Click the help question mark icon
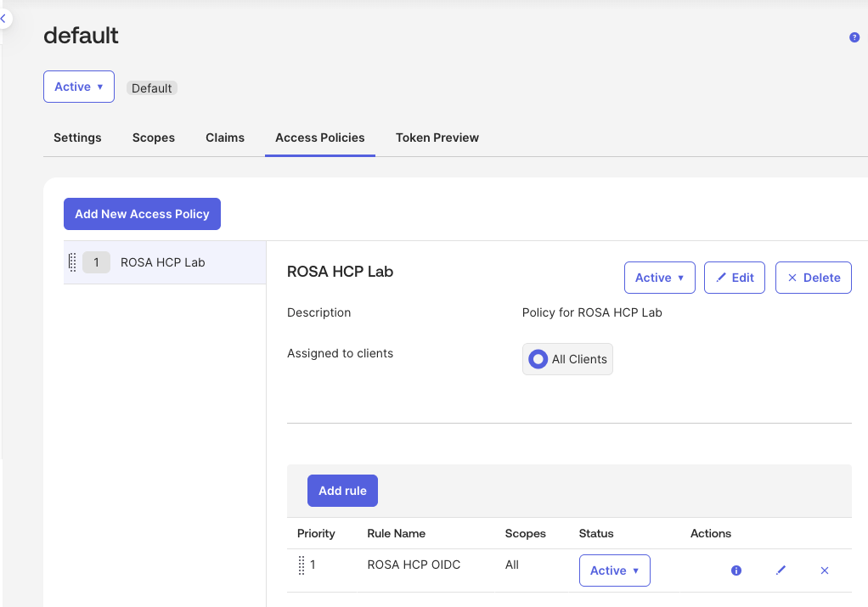Screen dimensions: 868x607 click(854, 37)
